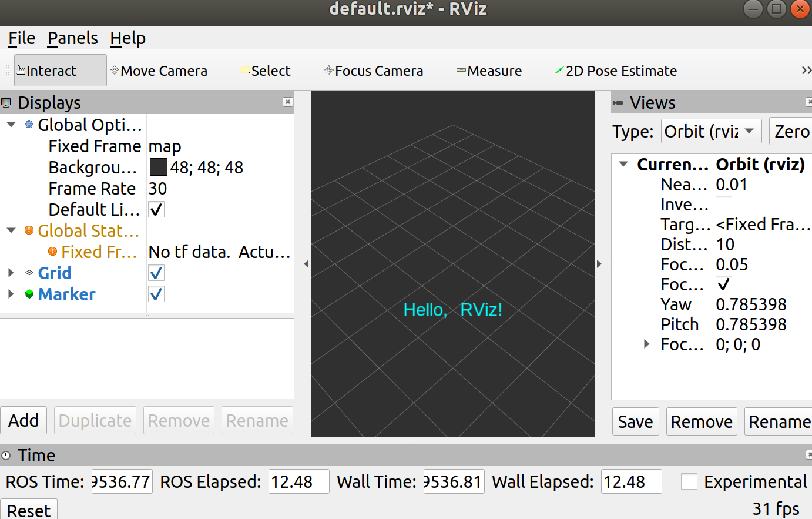Pick the Measure tool
The image size is (812, 519).
pyautogui.click(x=489, y=71)
